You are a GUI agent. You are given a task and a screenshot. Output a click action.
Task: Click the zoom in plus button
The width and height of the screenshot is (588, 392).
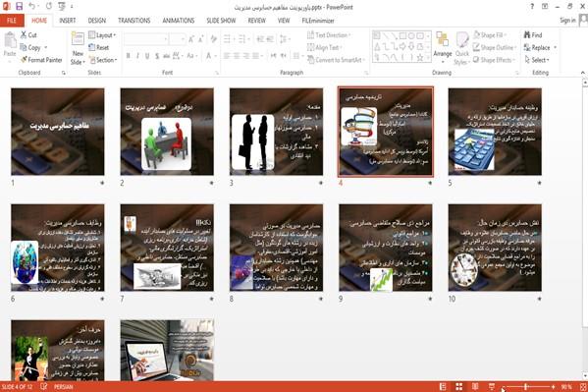click(x=553, y=387)
